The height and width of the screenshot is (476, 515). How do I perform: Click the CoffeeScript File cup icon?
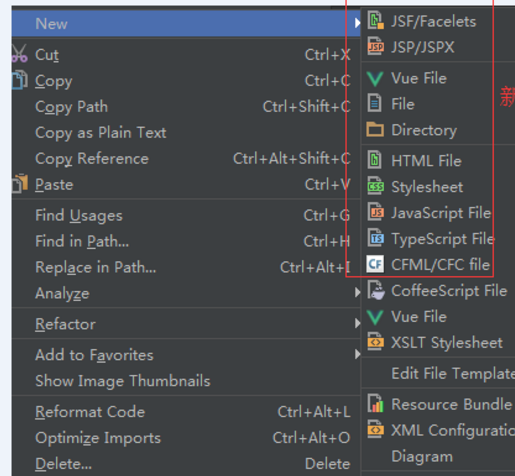(375, 290)
